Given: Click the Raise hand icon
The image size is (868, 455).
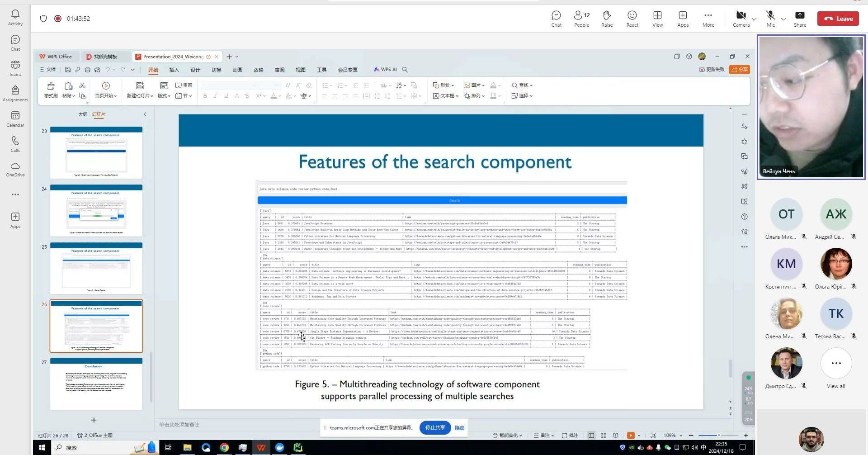Looking at the screenshot, I should (x=607, y=19).
